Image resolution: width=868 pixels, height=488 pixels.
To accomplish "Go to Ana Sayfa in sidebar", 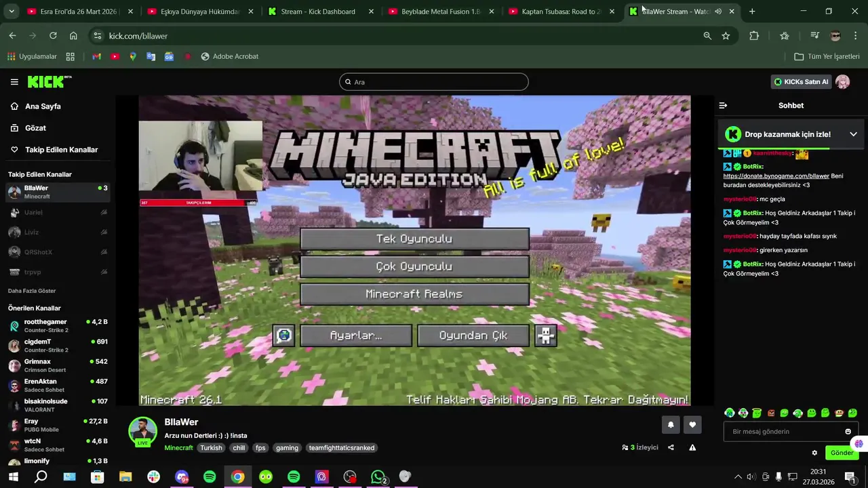I will click(x=43, y=106).
